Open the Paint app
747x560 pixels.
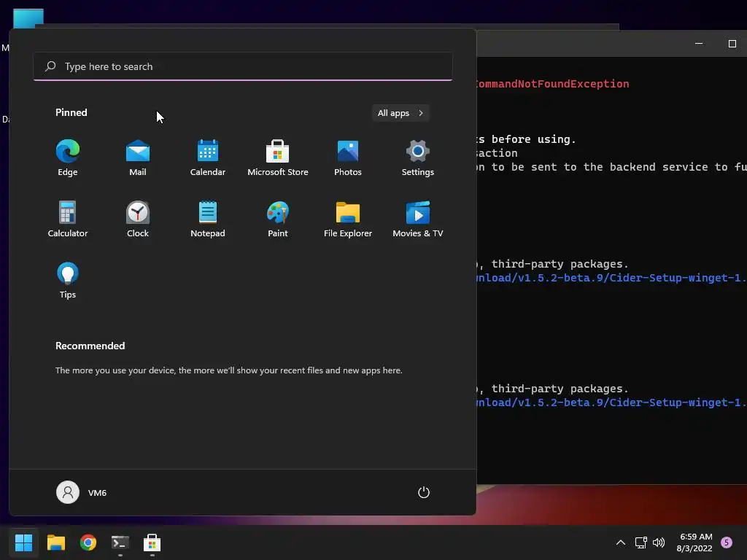coord(278,219)
